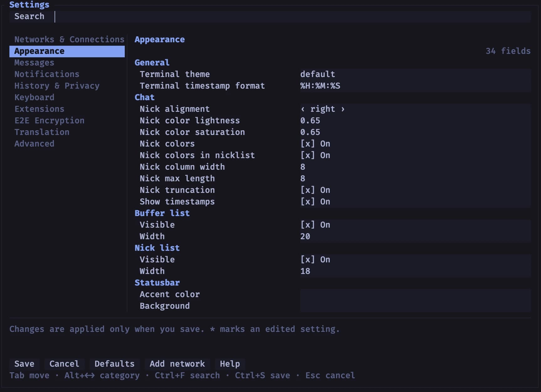Disable Nick colors in nicklist
Image resolution: width=541 pixels, height=392 pixels.
[x=308, y=155]
